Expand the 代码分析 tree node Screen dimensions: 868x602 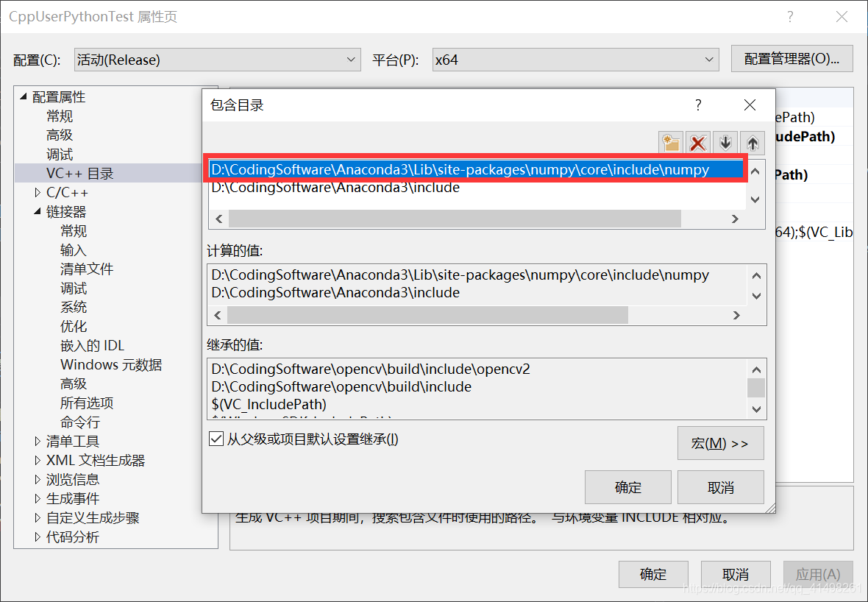tap(38, 537)
